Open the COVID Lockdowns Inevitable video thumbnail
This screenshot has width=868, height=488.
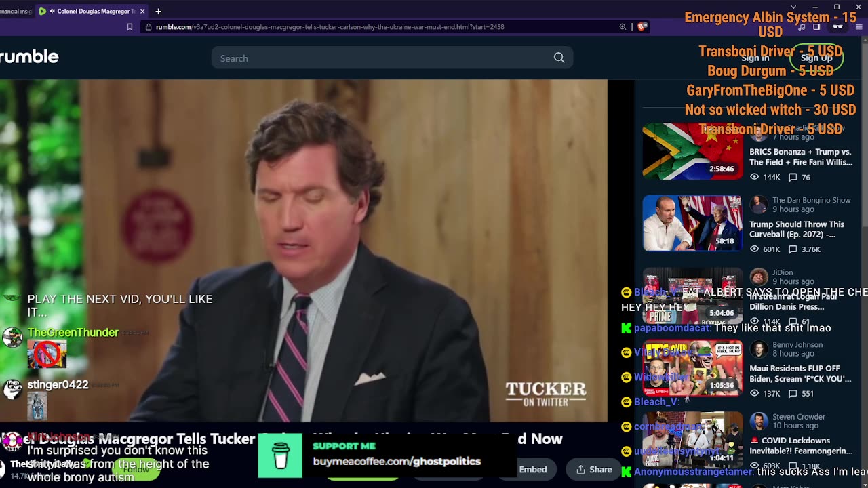click(692, 439)
